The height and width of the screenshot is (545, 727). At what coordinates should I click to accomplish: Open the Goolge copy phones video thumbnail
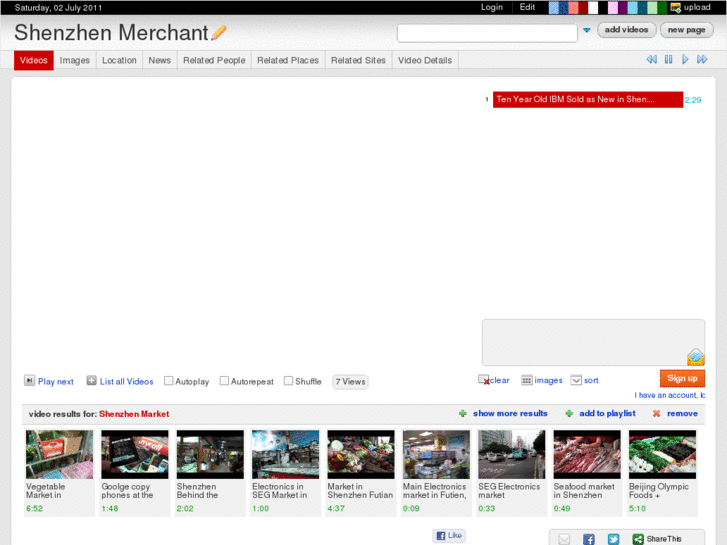pos(135,455)
